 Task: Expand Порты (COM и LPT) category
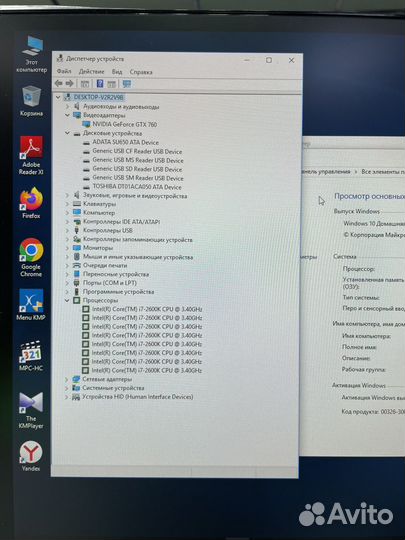point(68,283)
